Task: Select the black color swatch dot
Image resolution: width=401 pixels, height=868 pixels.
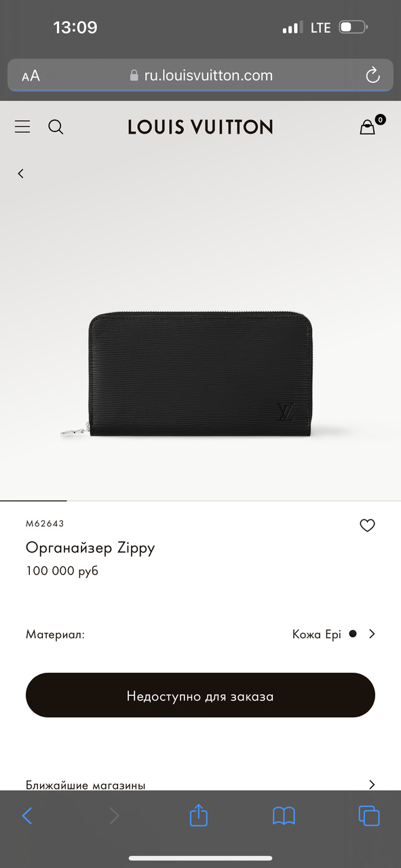Action: coord(352,634)
